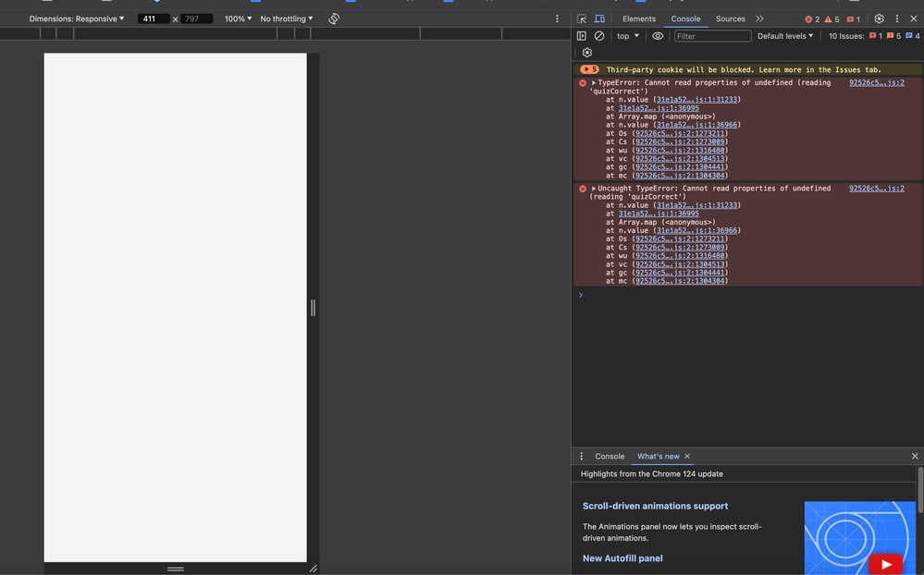This screenshot has height=575, width=924.
Task: Expand the Default levels dropdown
Action: coord(785,36)
